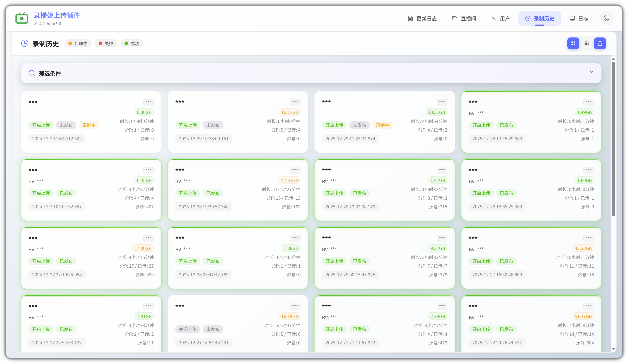Open the 日志 tab
The width and height of the screenshot is (628, 364).
coord(579,18)
